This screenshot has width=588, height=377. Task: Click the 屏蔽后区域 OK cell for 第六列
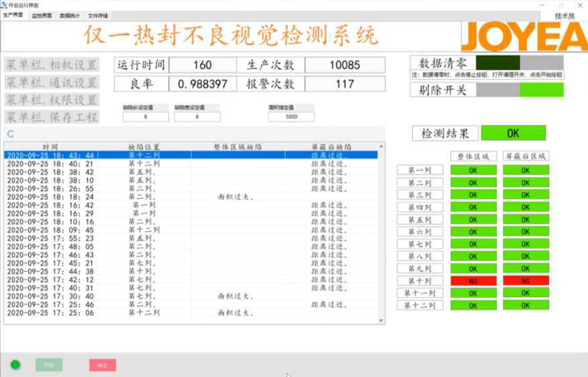(526, 232)
